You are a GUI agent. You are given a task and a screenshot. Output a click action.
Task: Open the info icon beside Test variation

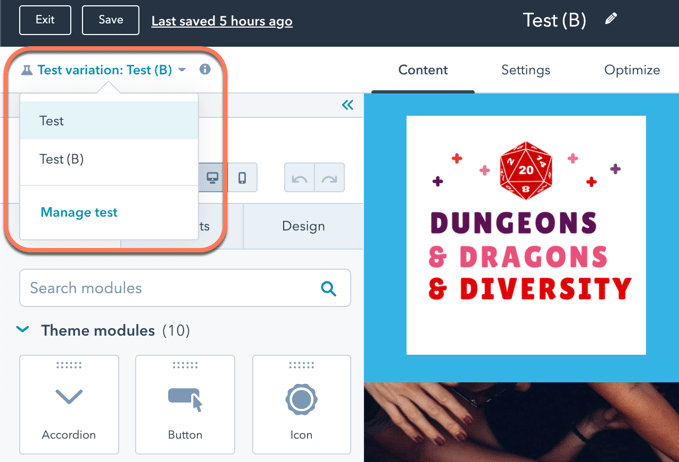205,69
